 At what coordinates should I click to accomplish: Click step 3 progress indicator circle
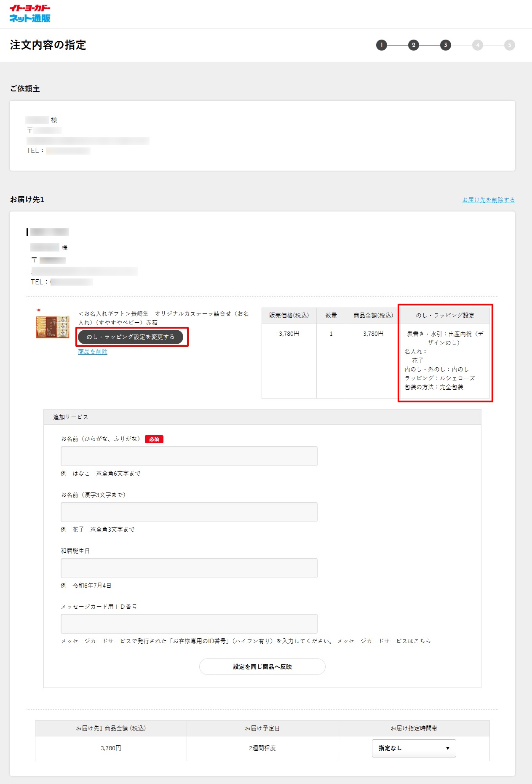pos(446,45)
